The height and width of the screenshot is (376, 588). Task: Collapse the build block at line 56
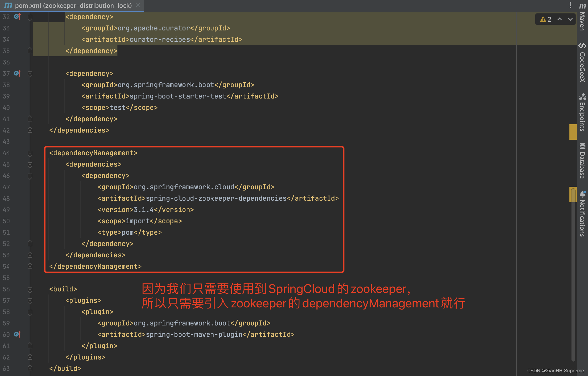click(x=30, y=289)
